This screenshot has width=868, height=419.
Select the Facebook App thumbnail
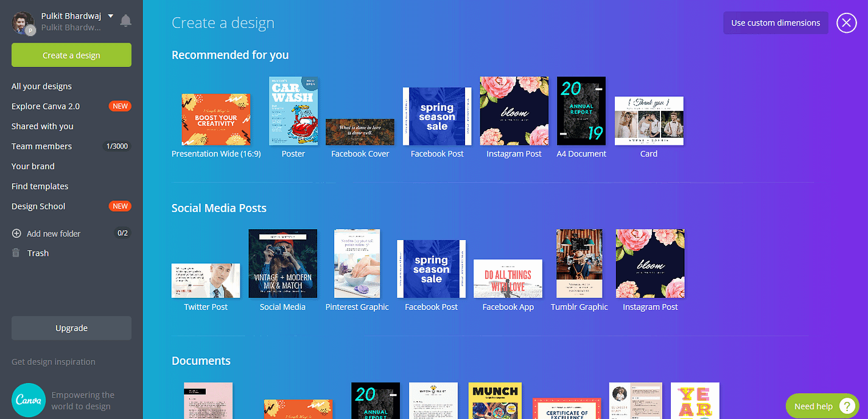click(508, 279)
